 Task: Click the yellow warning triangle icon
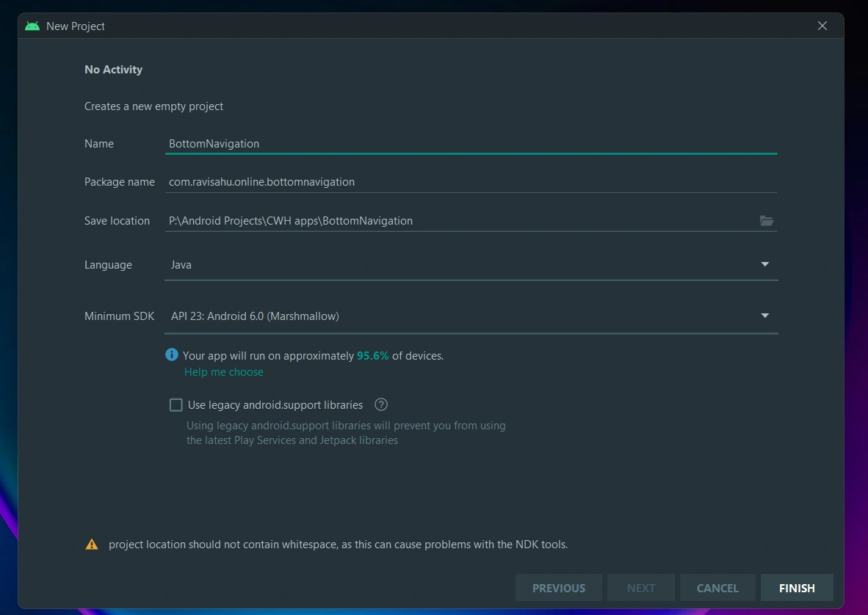click(92, 545)
